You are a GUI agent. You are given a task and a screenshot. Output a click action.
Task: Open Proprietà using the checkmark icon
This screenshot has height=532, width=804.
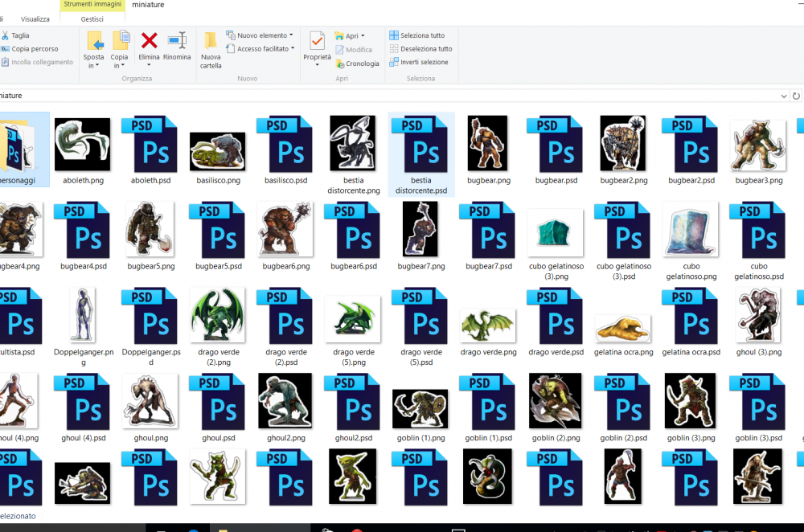tap(317, 41)
